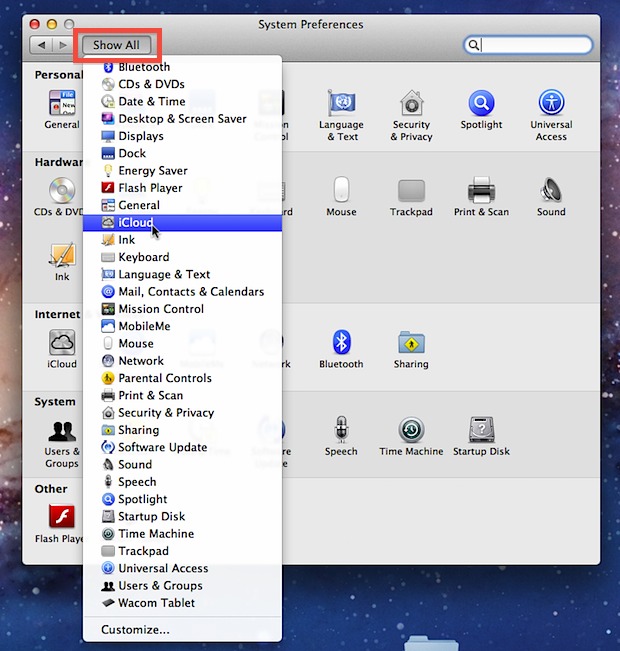Screen dimensions: 620x651
Task: Open the Flash Player icon under Other
Action: 62,516
